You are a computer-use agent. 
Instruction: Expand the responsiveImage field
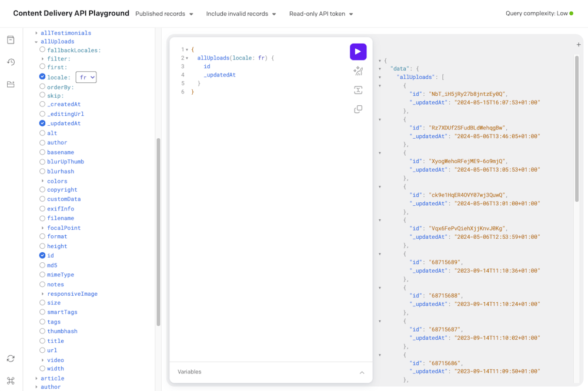point(43,294)
